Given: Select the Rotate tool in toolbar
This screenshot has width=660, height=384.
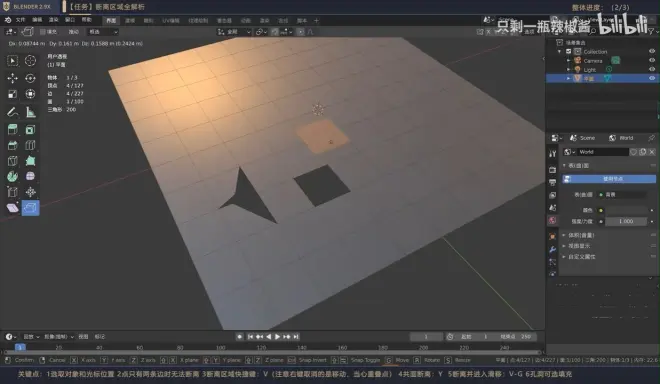Looking at the screenshot, I should (30, 78).
